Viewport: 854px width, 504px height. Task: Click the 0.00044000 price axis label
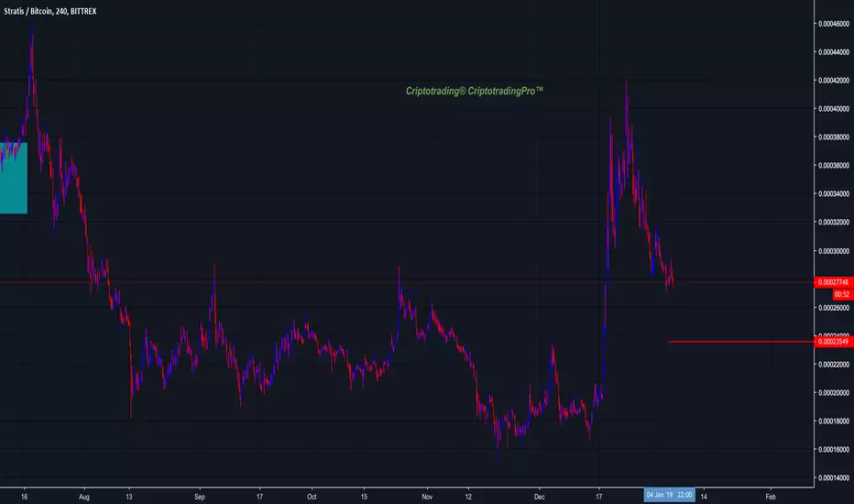click(x=834, y=52)
